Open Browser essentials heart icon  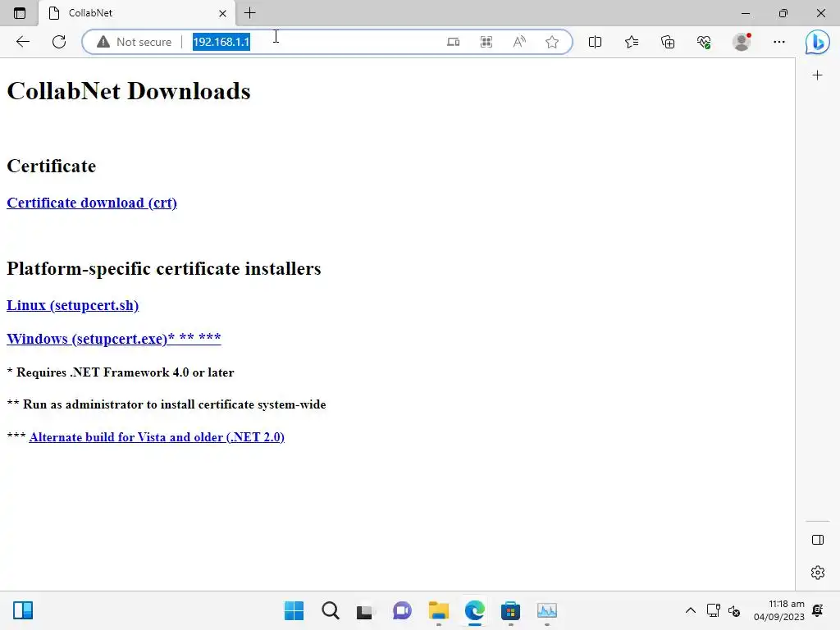point(704,42)
